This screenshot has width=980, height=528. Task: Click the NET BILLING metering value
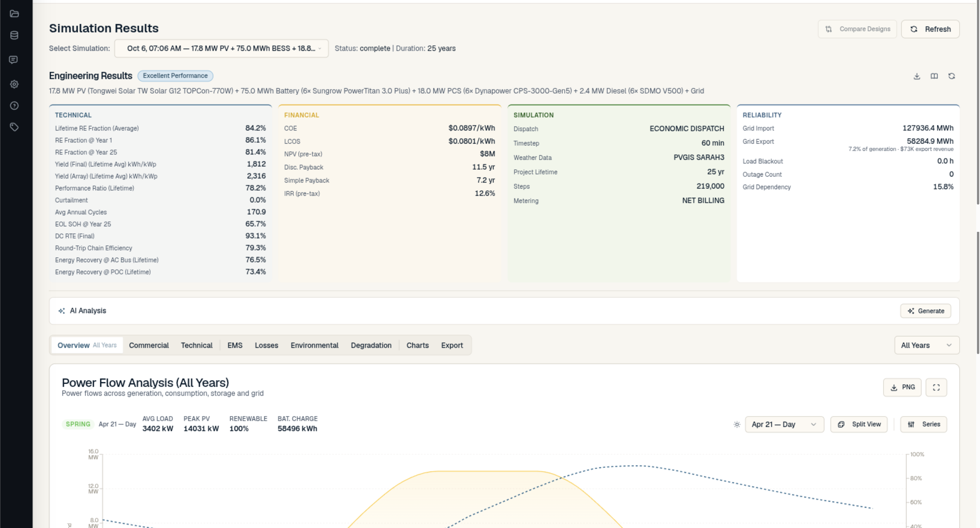[x=703, y=200]
